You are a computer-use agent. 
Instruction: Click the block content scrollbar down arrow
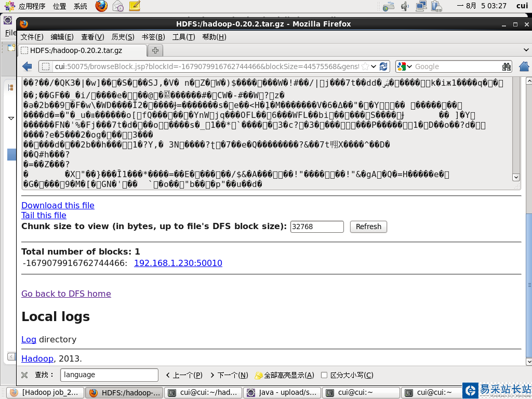(516, 177)
